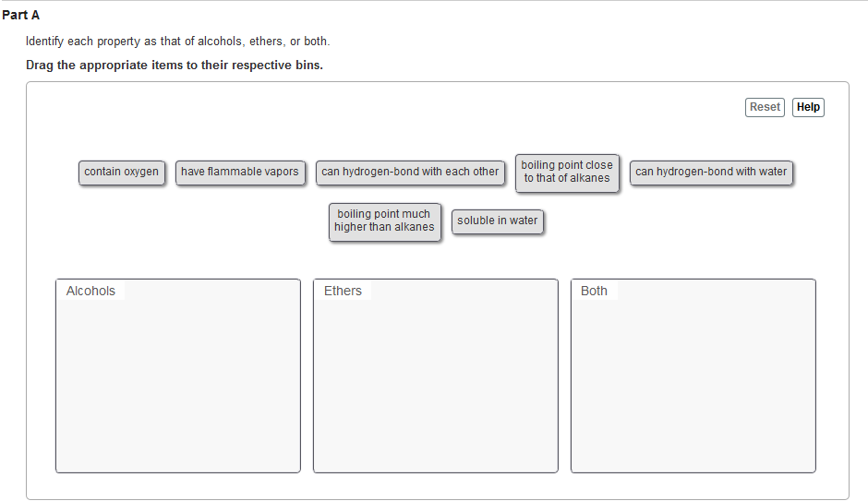Click the "Part A" heading
This screenshot has height=501, width=868.
pos(20,16)
